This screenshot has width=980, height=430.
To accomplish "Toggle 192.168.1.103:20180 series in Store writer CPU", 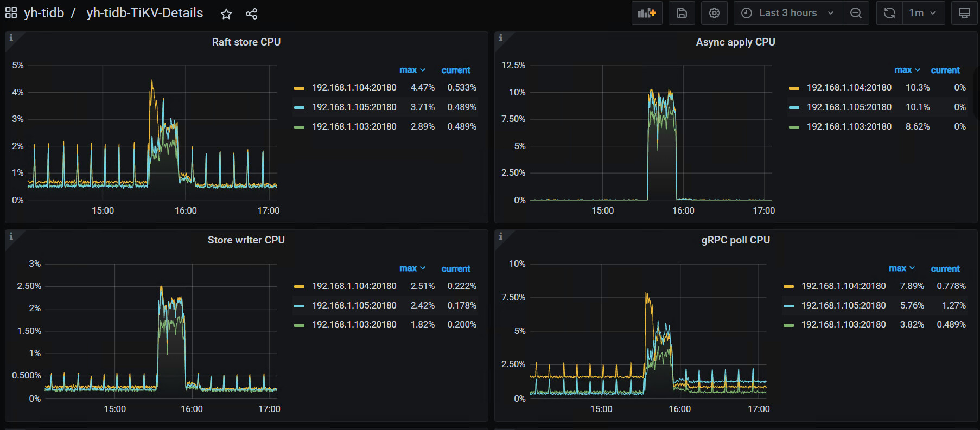I will coord(354,324).
